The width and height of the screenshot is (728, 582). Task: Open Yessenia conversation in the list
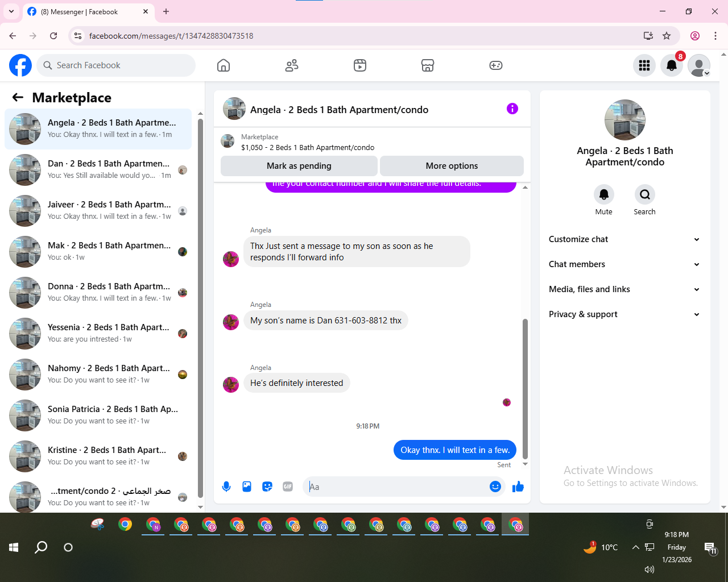tap(98, 334)
